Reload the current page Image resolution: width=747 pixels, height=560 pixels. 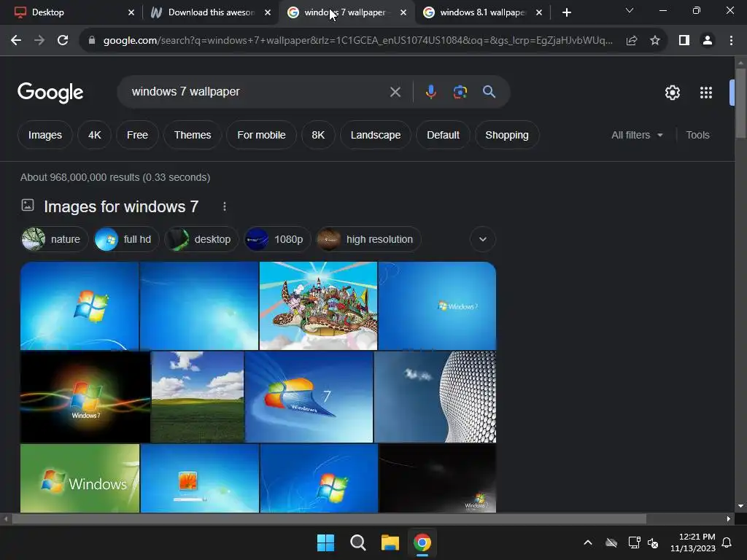(63, 41)
